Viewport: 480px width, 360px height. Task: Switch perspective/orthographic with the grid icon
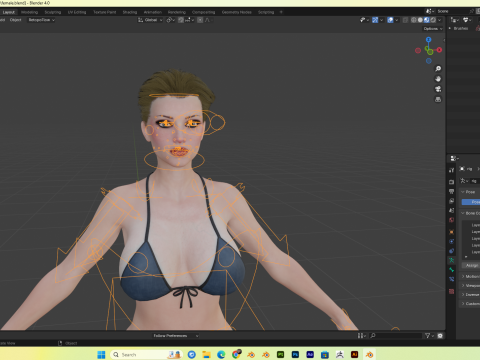(x=438, y=99)
